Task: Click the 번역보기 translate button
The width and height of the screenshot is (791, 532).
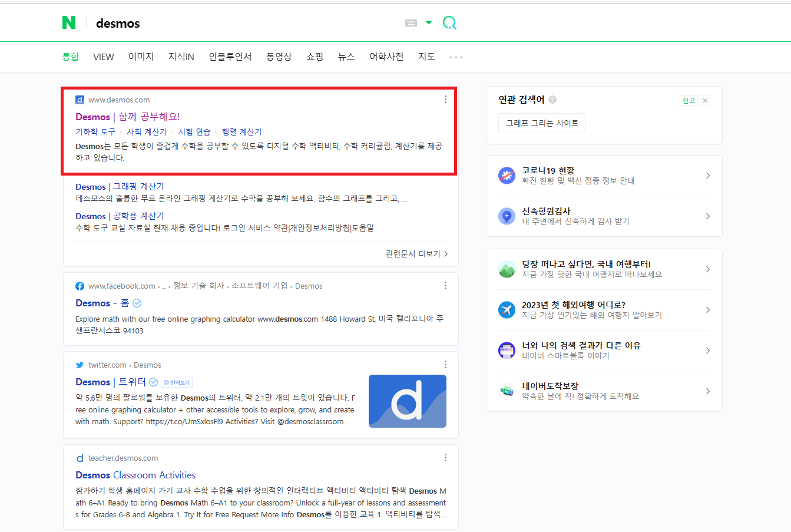Action: 177,382
